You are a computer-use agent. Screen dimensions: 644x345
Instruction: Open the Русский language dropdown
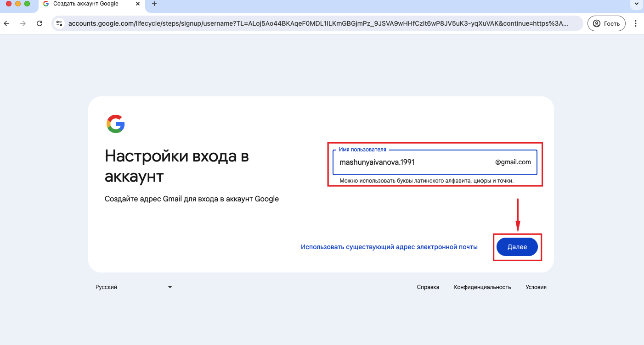[x=134, y=287]
